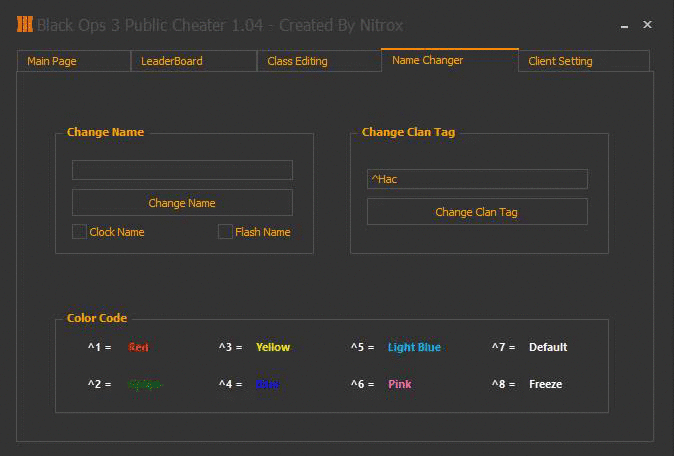674x456 pixels.
Task: Open the Main Page tab
Action: [x=74, y=61]
